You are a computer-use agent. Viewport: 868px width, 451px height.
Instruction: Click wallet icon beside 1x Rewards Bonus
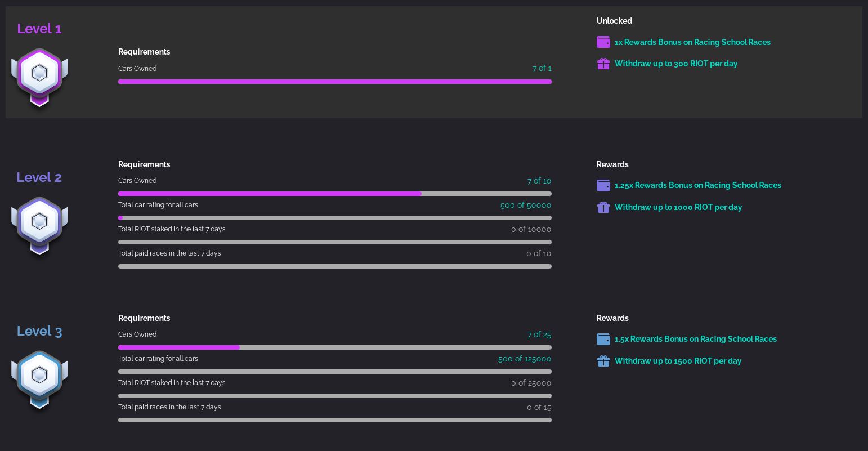603,42
